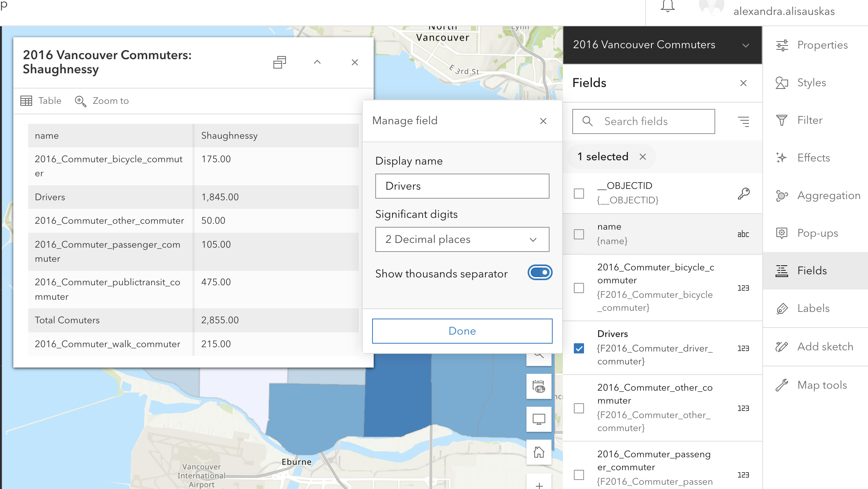
Task: Open the map screen/display tool icon
Action: (539, 419)
